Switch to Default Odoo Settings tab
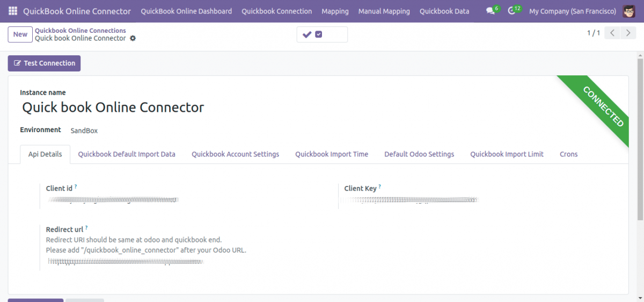Viewport: 644px width, 302px height. point(419,154)
